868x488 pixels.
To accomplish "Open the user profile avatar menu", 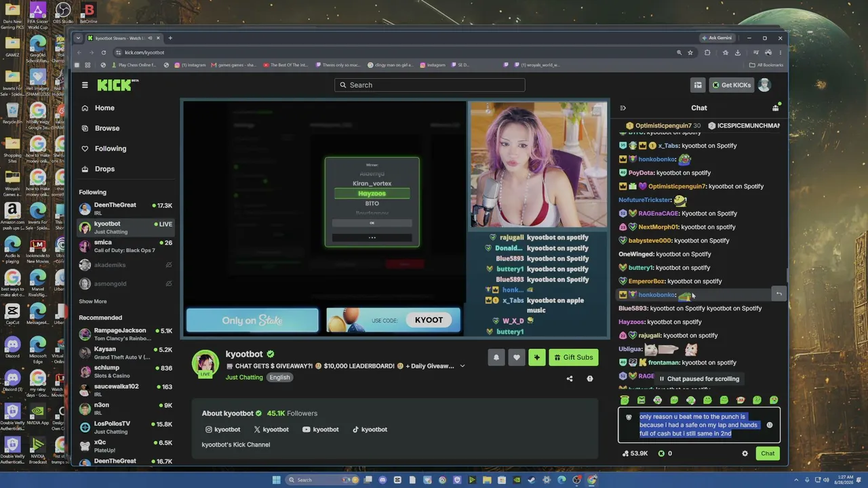I will coord(764,85).
